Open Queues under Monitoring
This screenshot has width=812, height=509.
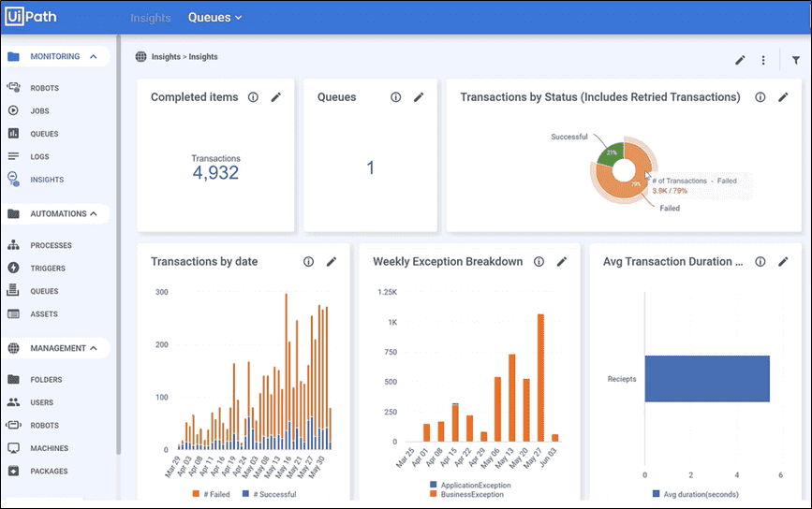[44, 134]
